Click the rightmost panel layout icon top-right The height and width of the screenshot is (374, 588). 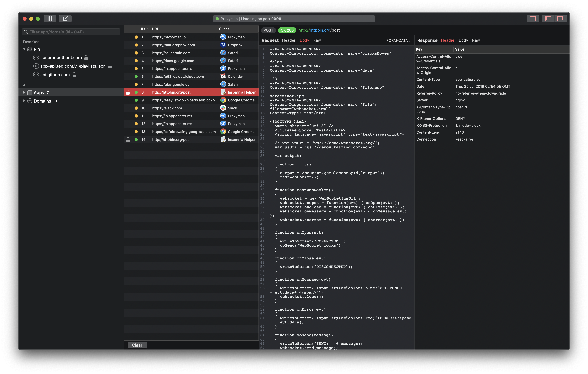pyautogui.click(x=560, y=19)
